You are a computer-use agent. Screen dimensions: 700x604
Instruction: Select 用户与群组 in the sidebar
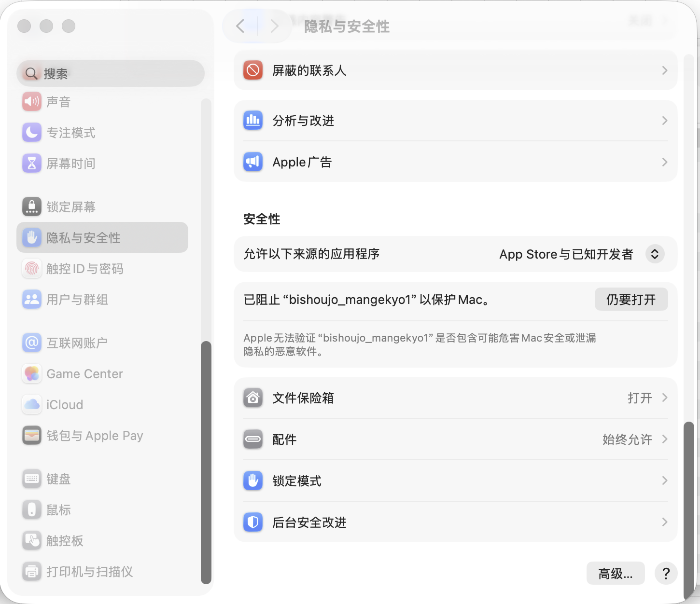[77, 300]
